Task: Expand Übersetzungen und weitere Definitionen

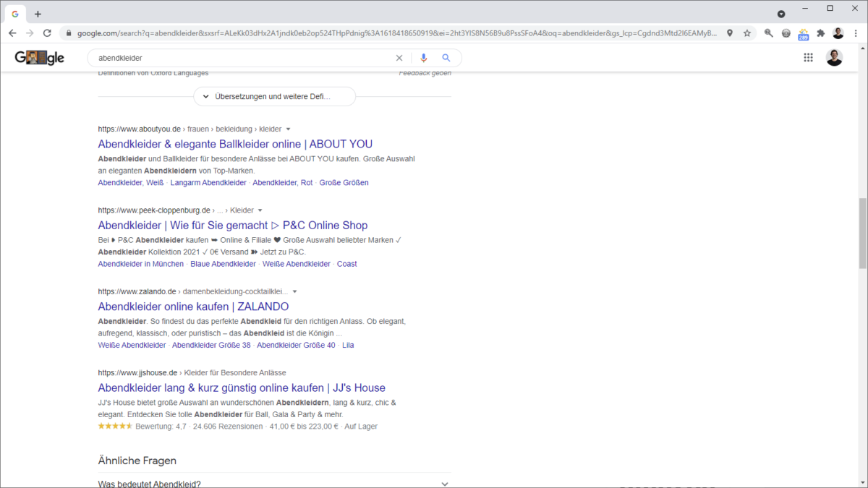Action: pyautogui.click(x=274, y=96)
